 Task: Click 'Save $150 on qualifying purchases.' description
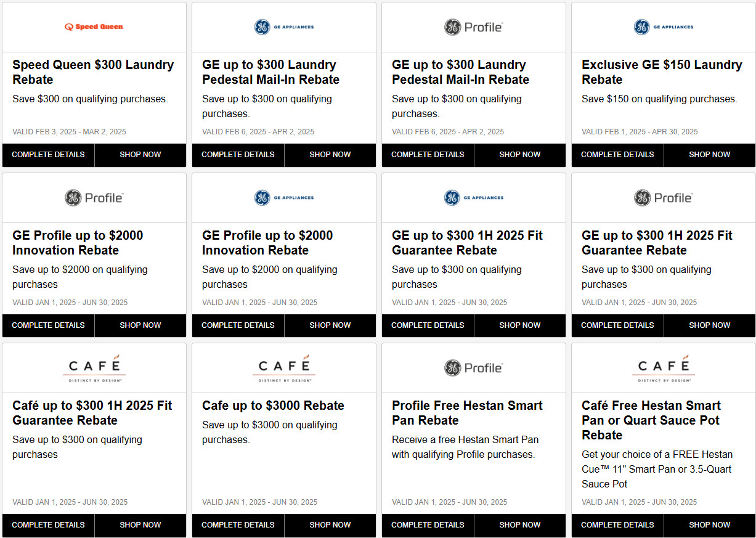[x=659, y=99]
